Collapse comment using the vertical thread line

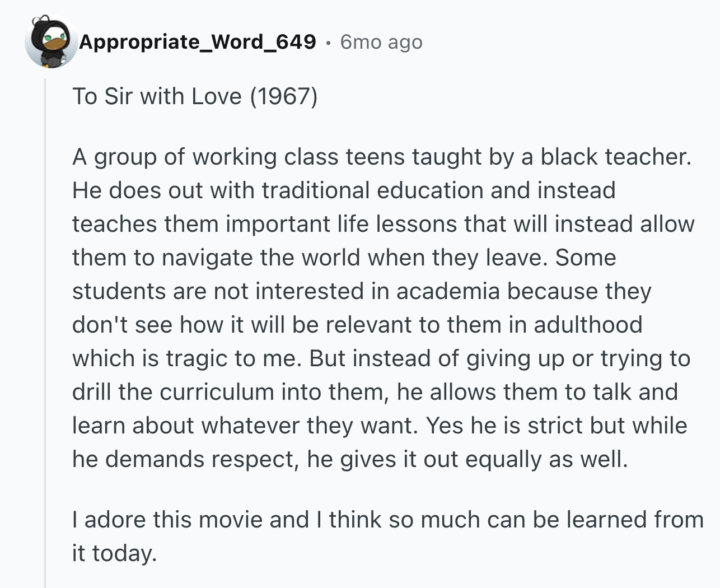tap(45, 333)
